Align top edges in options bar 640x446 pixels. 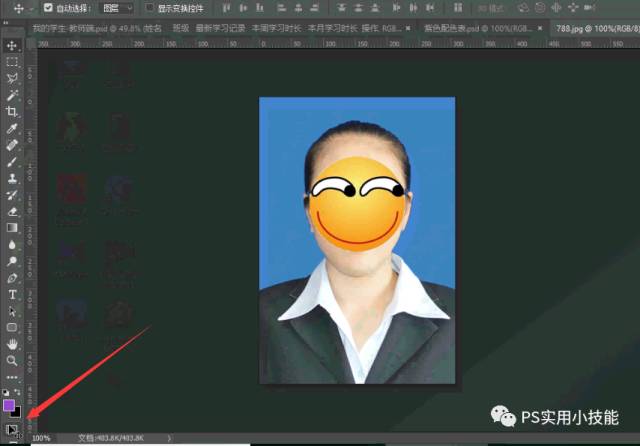(x=226, y=8)
